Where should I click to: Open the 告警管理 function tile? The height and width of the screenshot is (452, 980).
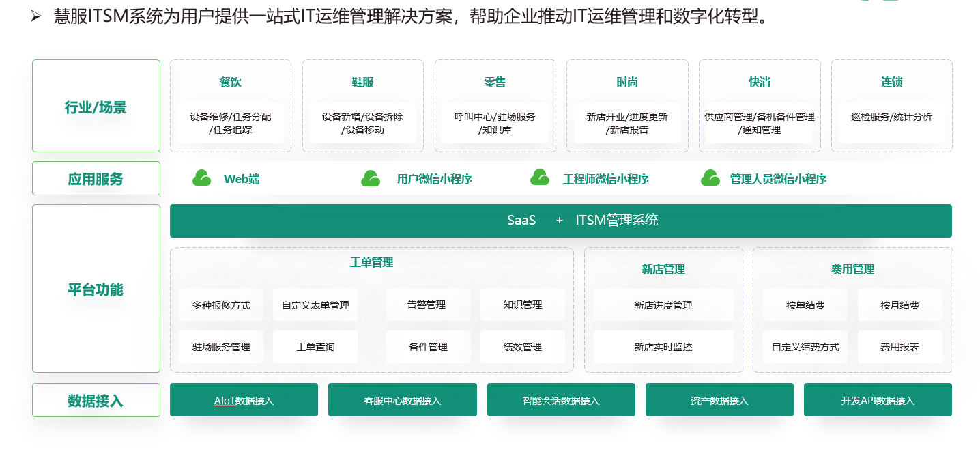click(x=428, y=305)
